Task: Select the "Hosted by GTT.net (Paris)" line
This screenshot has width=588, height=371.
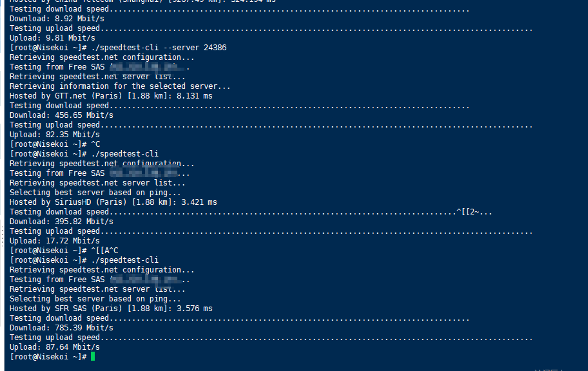Action: pos(111,96)
